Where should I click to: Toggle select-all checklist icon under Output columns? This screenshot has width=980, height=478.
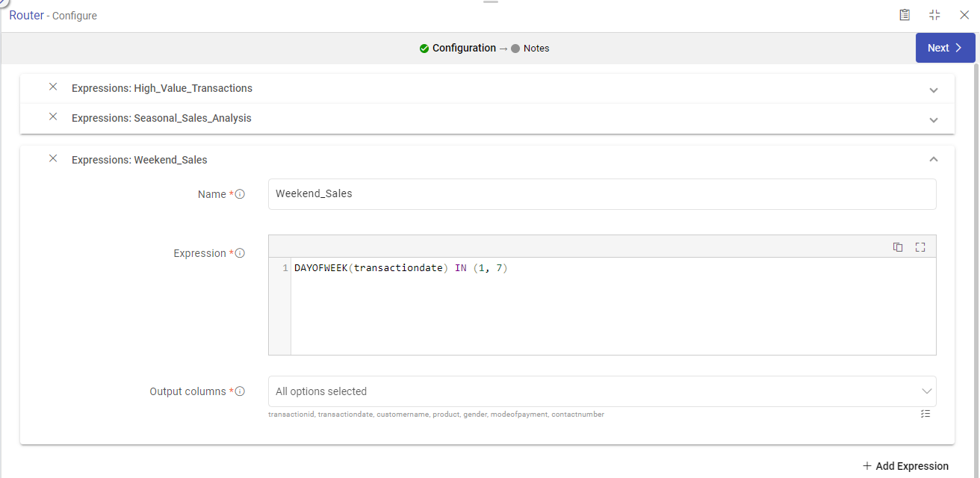pos(926,414)
